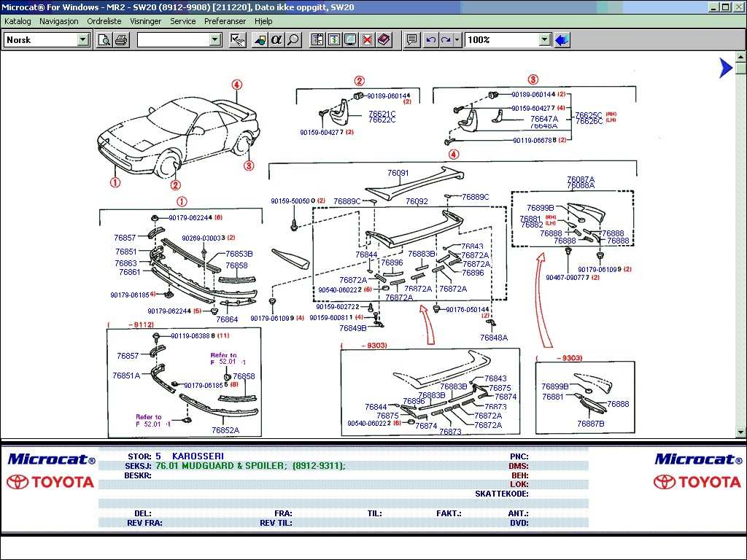This screenshot has width=747, height=560.
Task: Click the vertical scrollbar down arrow
Action: (x=741, y=432)
